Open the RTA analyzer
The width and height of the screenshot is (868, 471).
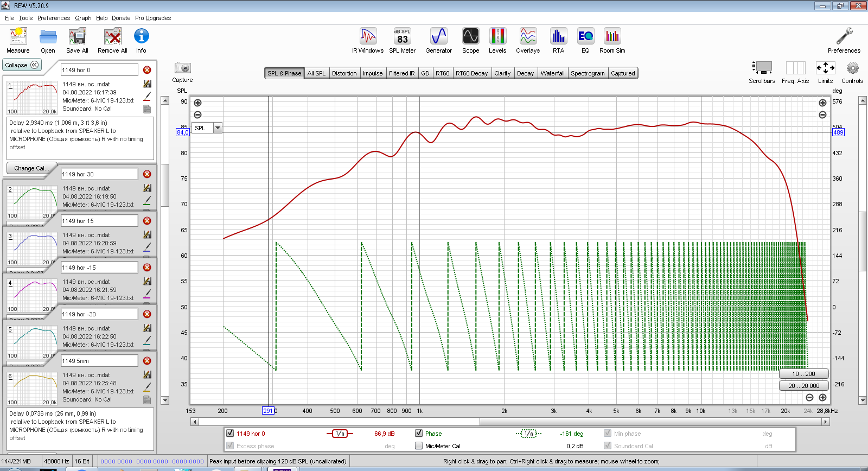[558, 41]
